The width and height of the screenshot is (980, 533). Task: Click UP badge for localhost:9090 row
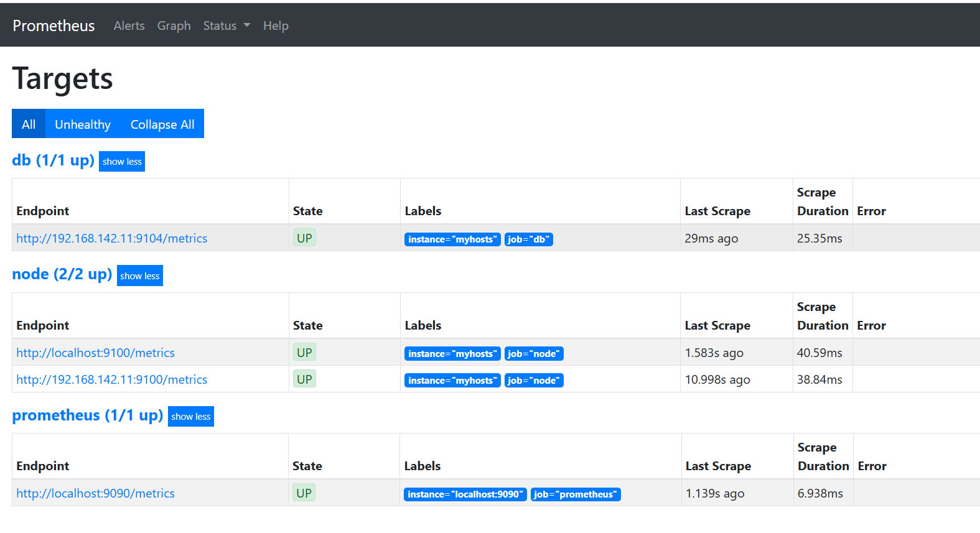point(304,493)
